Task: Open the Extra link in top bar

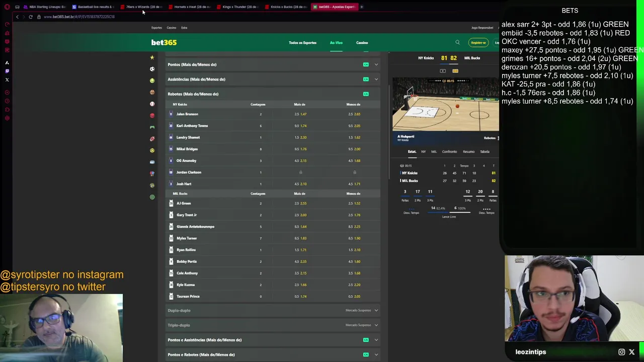Action: (x=184, y=28)
